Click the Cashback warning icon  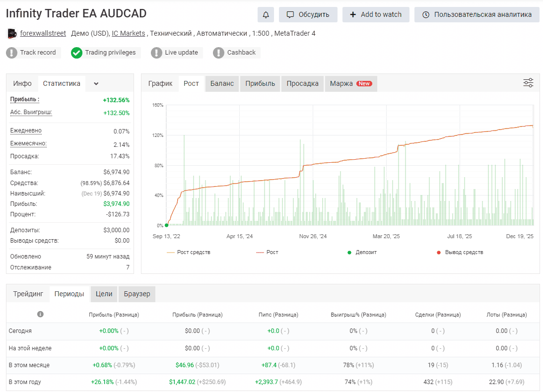[x=218, y=53]
